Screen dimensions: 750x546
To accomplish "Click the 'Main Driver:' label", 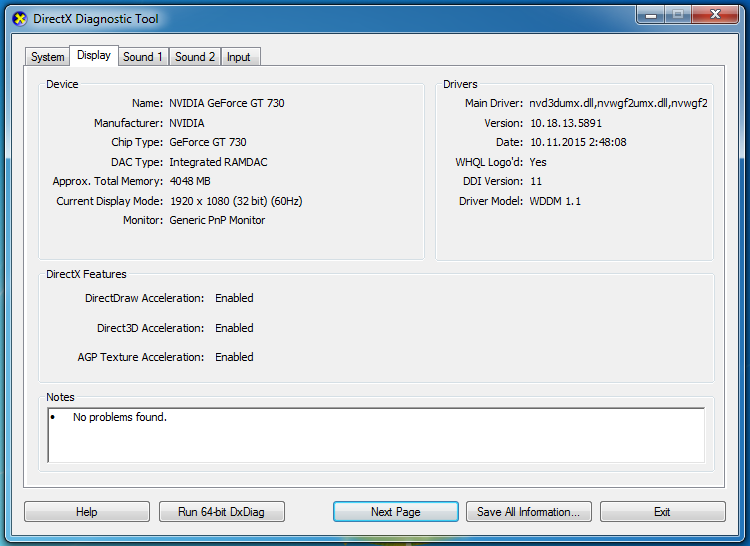I will tap(494, 103).
